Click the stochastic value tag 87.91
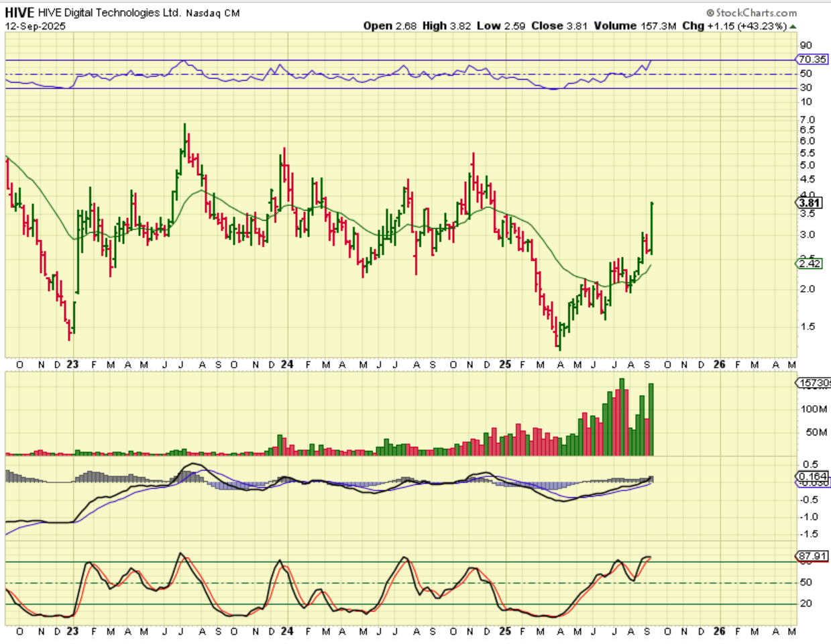Viewport: 831px width, 644px height. pos(812,556)
